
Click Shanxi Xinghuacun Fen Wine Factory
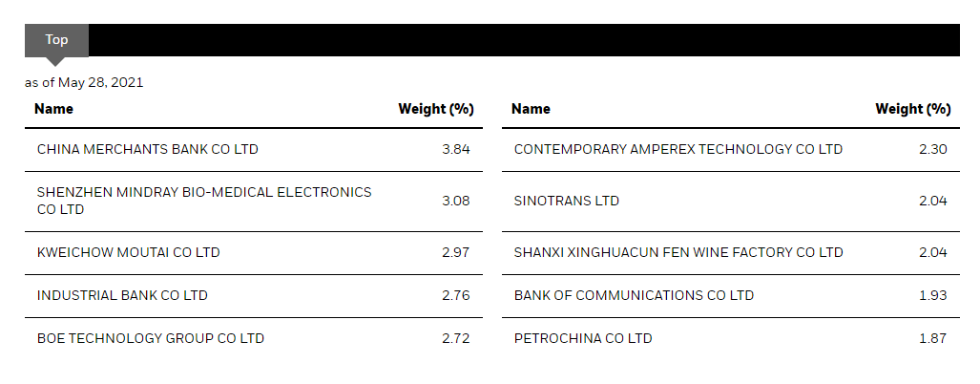click(678, 252)
